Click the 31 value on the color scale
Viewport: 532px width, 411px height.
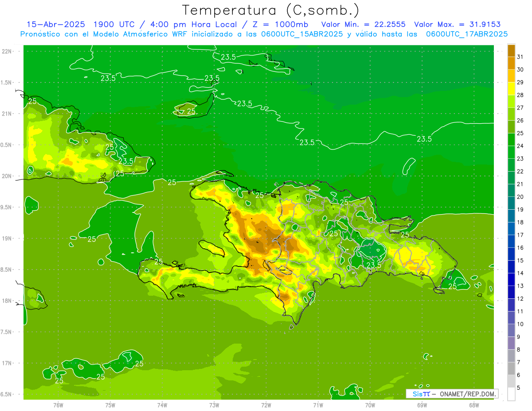520,57
